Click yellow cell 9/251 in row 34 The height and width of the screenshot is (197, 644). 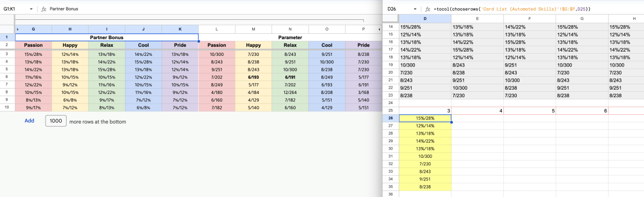425,179
